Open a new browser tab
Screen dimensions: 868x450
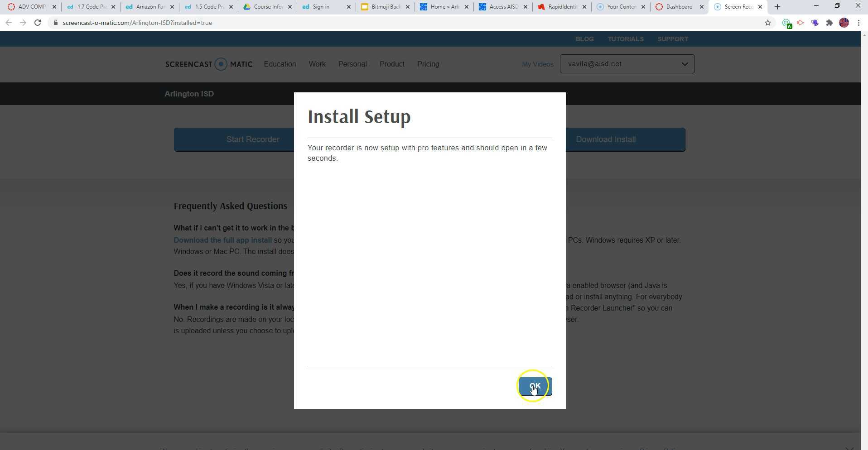[x=776, y=6]
